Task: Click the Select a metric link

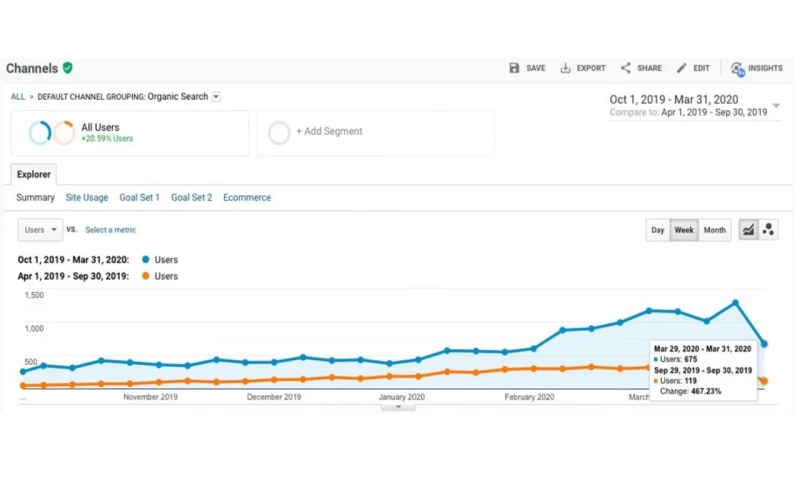Action: pos(110,230)
